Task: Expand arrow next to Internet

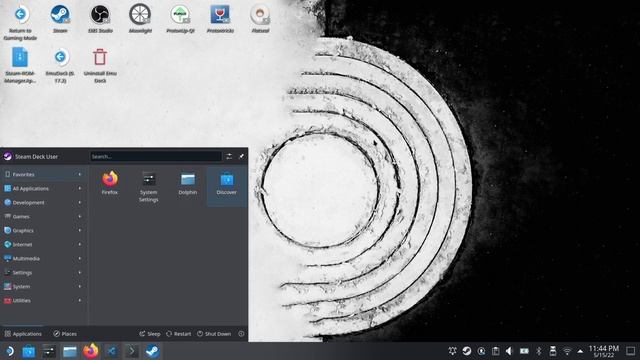Action: (80, 244)
